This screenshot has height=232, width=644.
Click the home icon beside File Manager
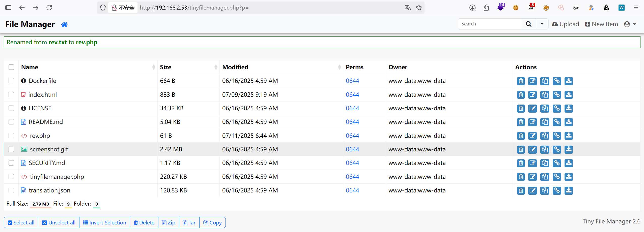64,24
